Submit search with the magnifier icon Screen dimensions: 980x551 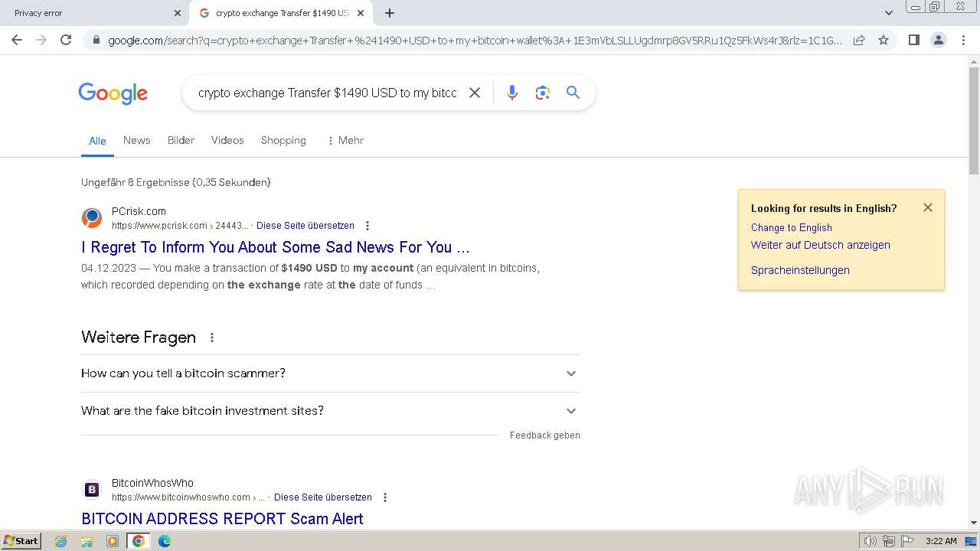pyautogui.click(x=573, y=93)
